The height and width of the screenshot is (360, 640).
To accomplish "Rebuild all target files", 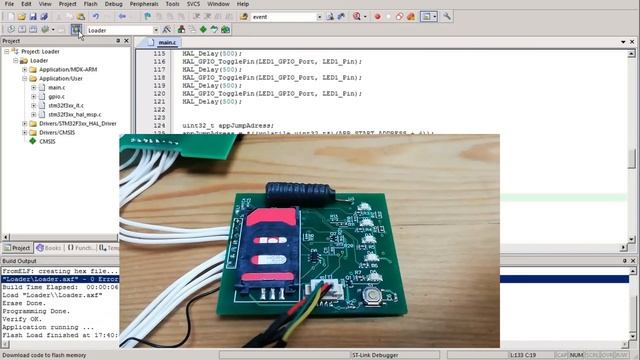I will click(x=33, y=29).
